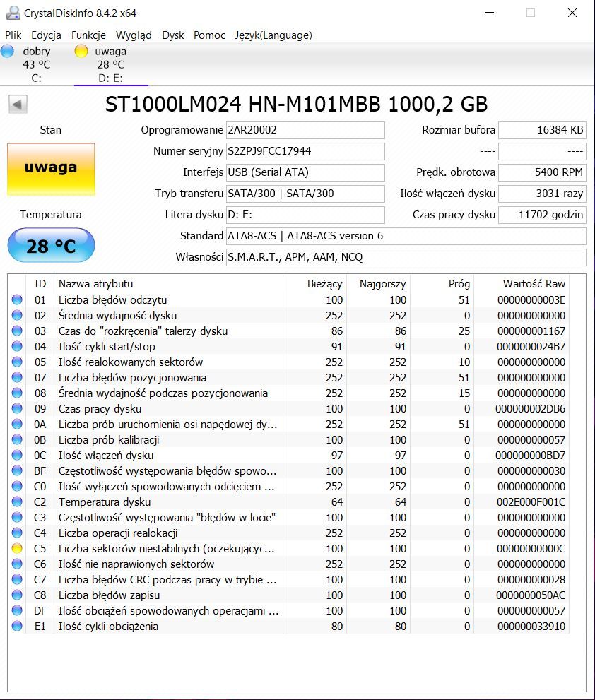The image size is (595, 700).
Task: Click the blue status dot for attribute C3
Action: pos(17,518)
